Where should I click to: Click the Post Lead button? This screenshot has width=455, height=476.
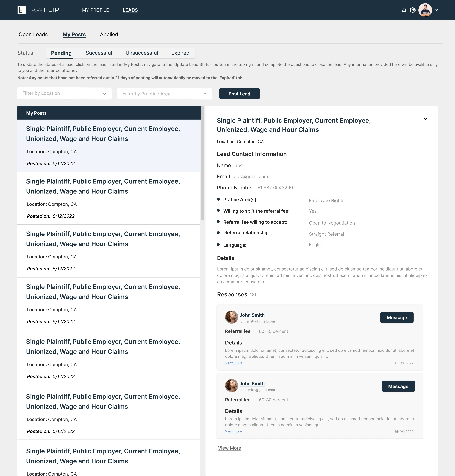point(239,94)
